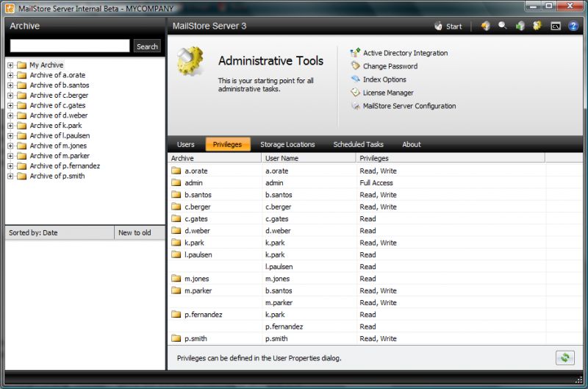588x389 pixels.
Task: Click the refresh icon below the privileges list
Action: (x=564, y=357)
